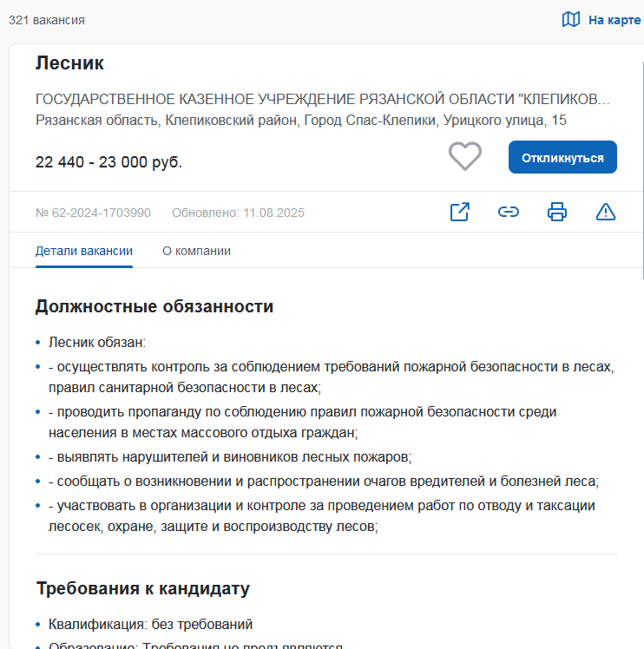Viewport: 644px width, 649px height.
Task: Click vacancy number 62-2024-1703990
Action: 93,213
